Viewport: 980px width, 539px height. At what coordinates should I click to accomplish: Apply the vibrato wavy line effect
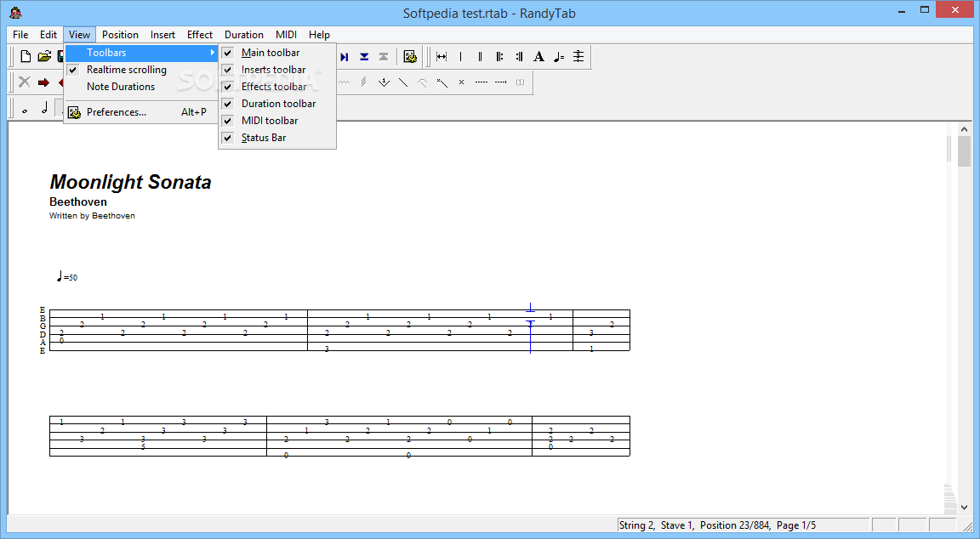345,82
